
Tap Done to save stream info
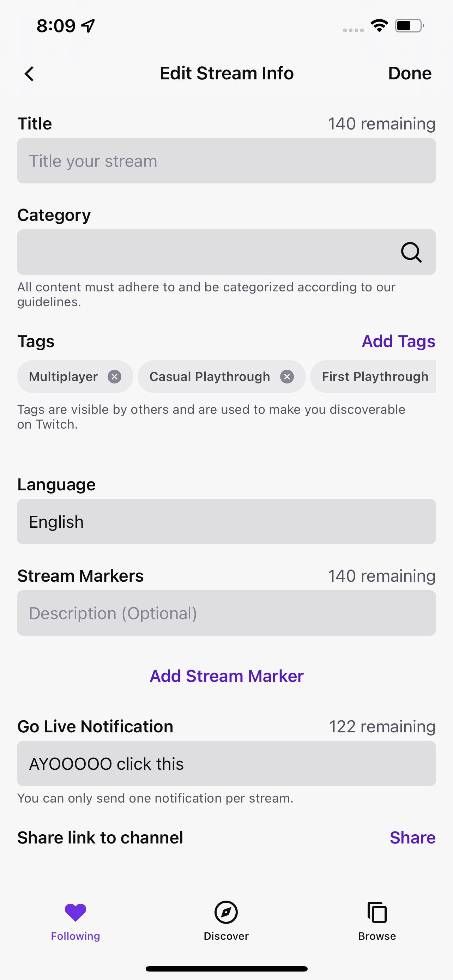click(409, 73)
